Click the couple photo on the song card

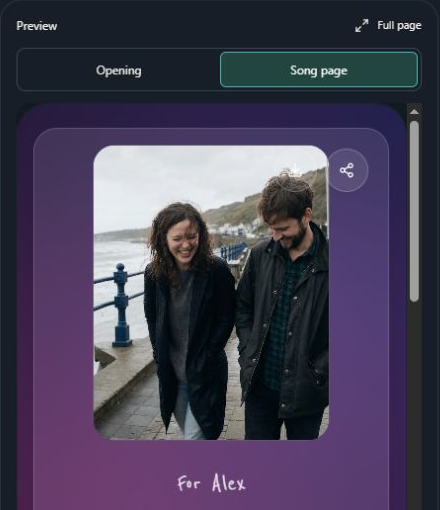point(211,293)
